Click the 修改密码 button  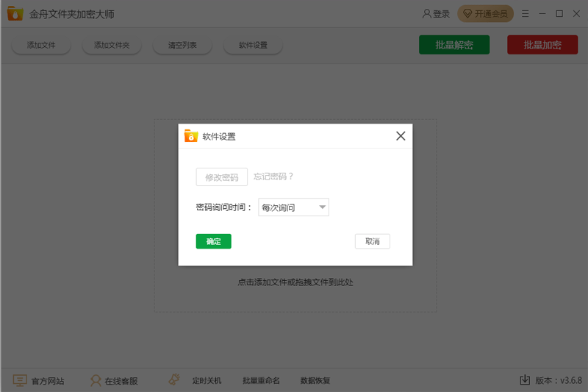222,177
